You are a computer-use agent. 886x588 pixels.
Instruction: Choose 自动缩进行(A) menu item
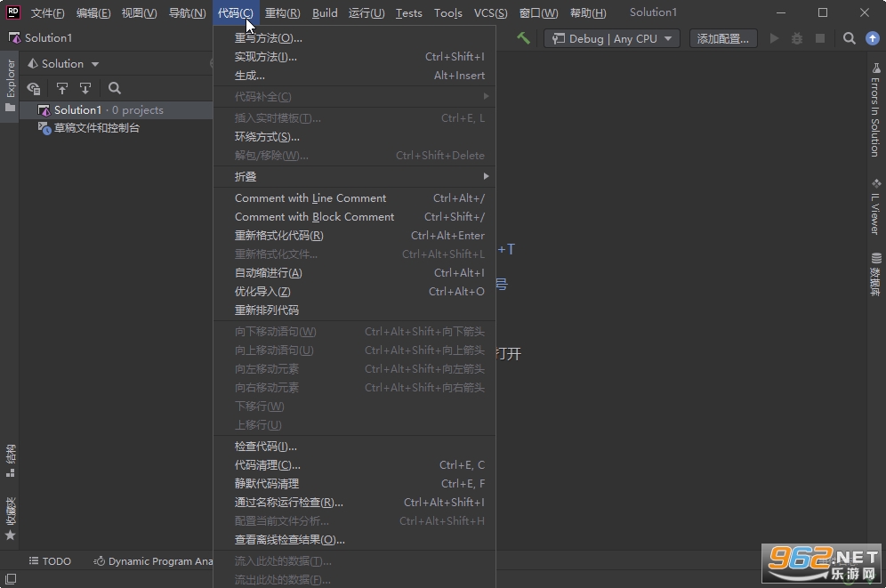click(354, 273)
